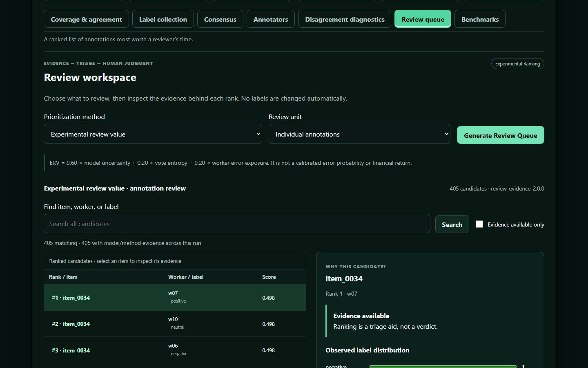Select the #3 item_0034 candidate row
Image resolution: width=588 pixels, height=368 pixels.
[x=175, y=350]
